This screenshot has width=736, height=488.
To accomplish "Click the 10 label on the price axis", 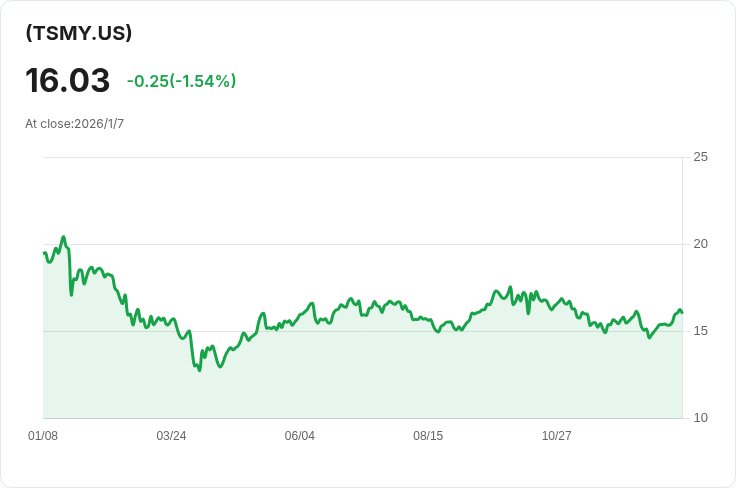I will 700,418.
